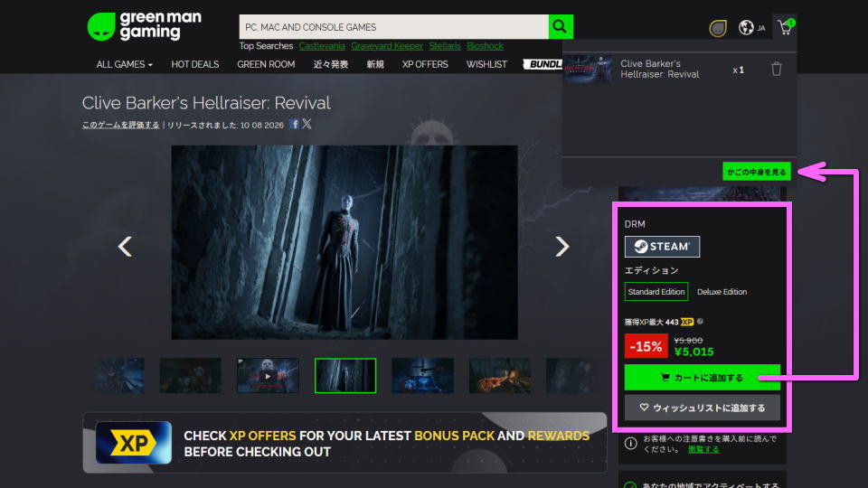Select the Steam DRM option
Viewport: 868px width, 488px height.
click(662, 247)
